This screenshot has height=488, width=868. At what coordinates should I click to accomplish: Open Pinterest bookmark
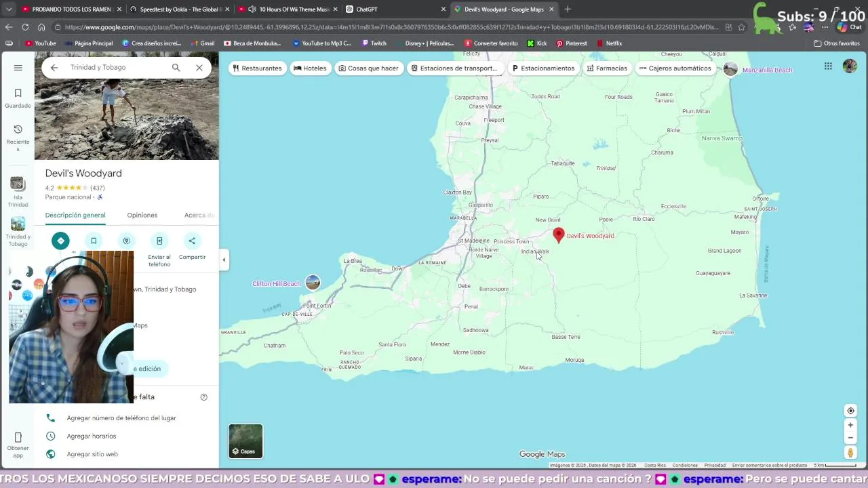pos(572,43)
